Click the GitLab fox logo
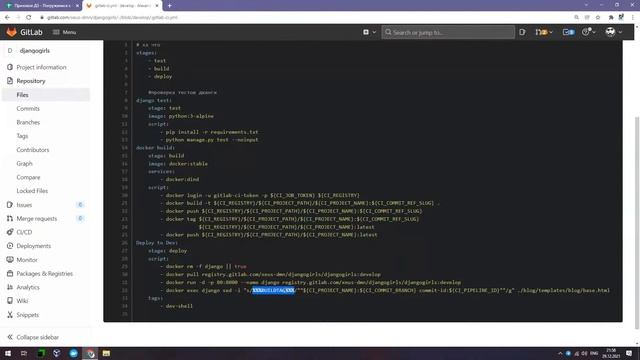The height and width of the screenshot is (360, 640). (x=11, y=32)
